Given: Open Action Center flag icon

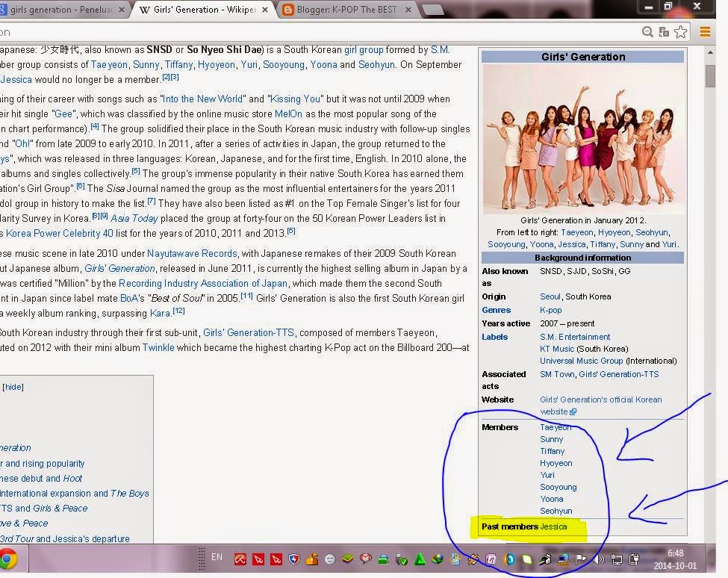Looking at the screenshot, I should point(580,559).
